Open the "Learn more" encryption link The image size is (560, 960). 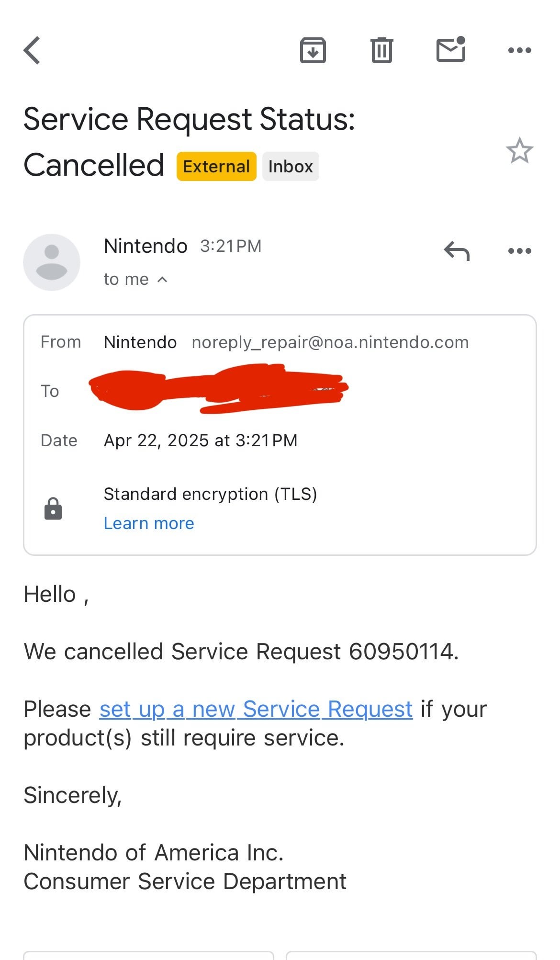149,523
